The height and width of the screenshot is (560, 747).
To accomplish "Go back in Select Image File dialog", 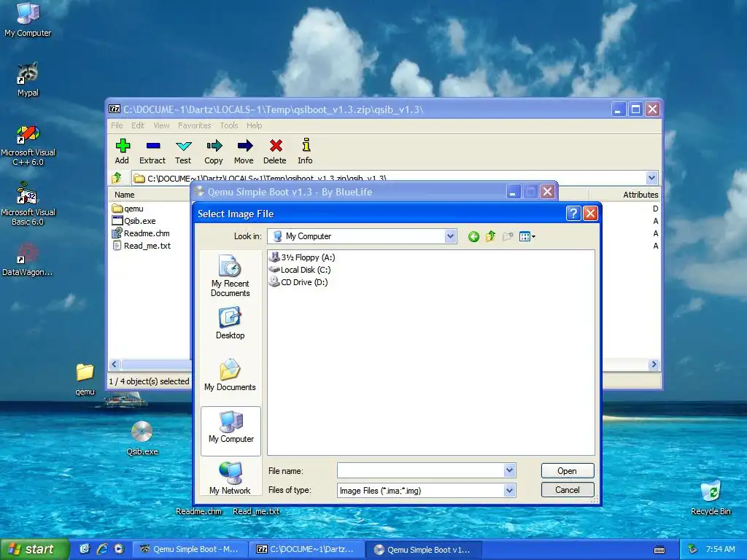I will point(473,237).
